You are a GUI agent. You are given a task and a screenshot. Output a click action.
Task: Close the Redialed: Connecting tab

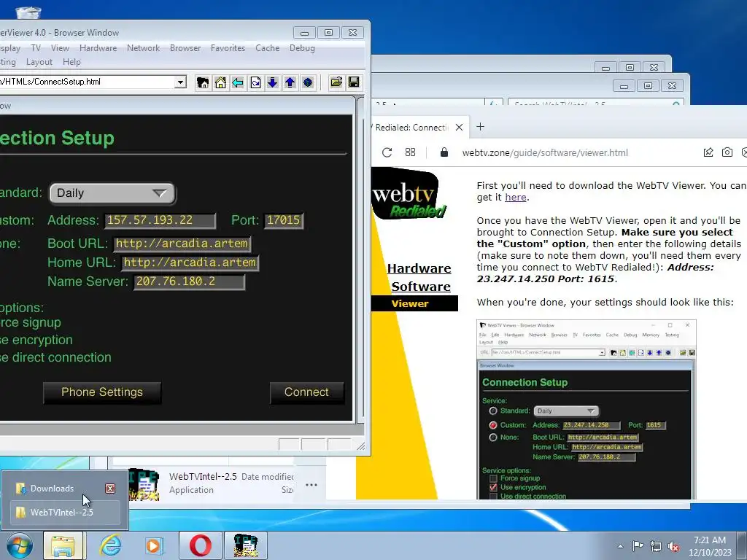tap(459, 127)
